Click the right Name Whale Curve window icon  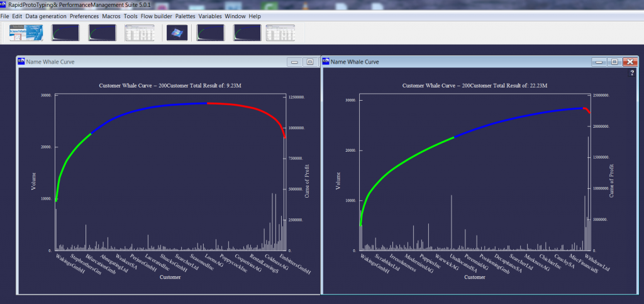pos(326,62)
